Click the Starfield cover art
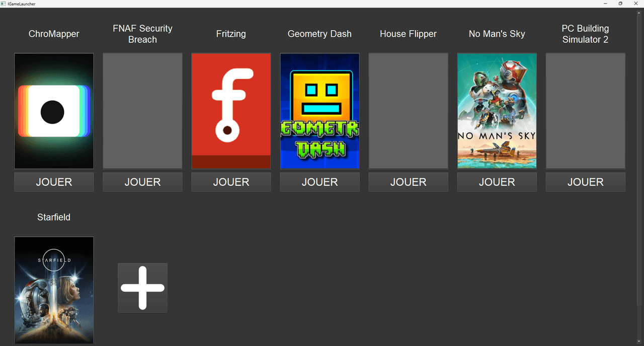Screen dimensions: 644x346 54,290
